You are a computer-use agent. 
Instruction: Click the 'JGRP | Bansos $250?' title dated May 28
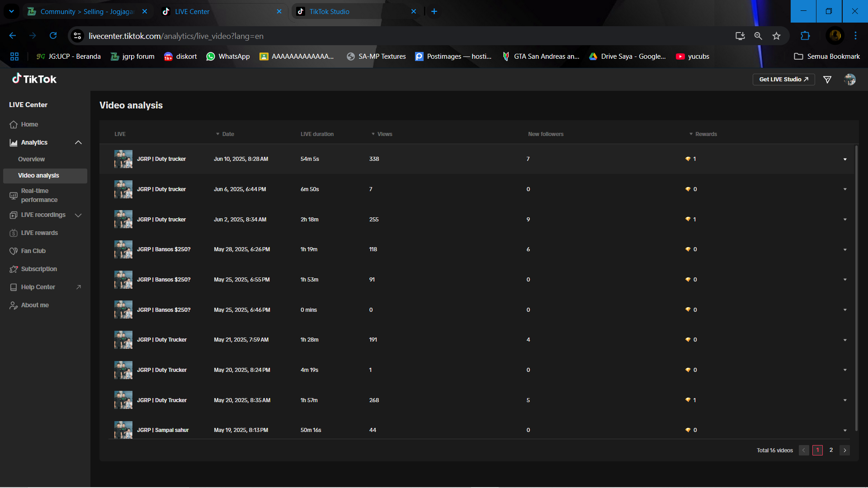click(164, 249)
